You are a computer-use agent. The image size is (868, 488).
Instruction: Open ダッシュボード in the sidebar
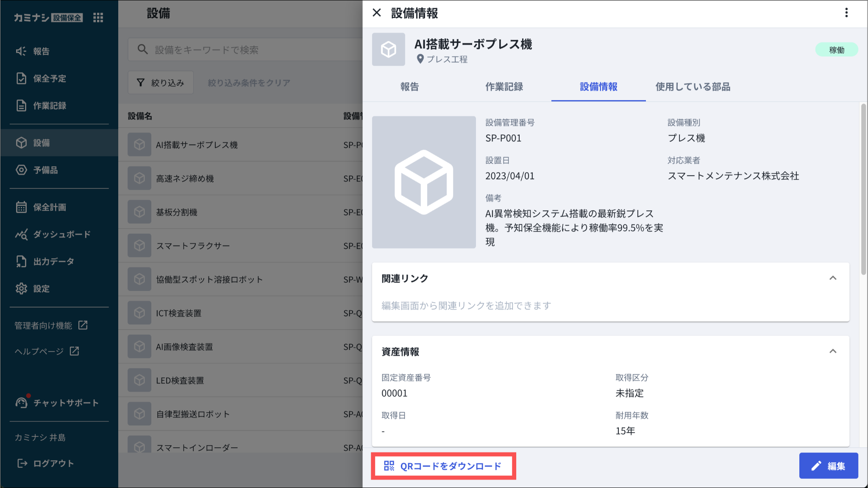61,234
